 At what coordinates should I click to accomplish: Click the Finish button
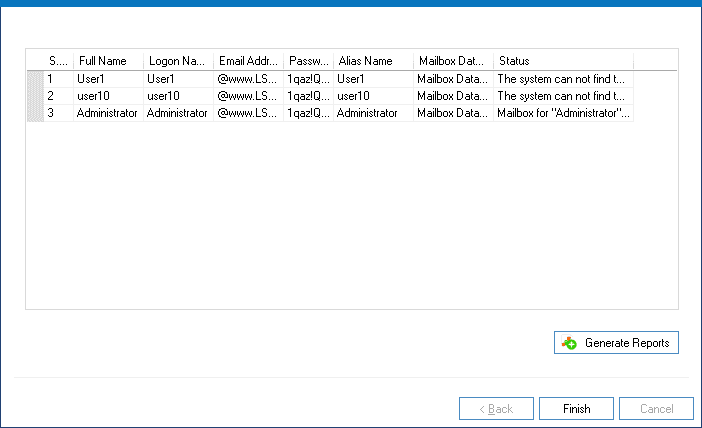pos(576,408)
